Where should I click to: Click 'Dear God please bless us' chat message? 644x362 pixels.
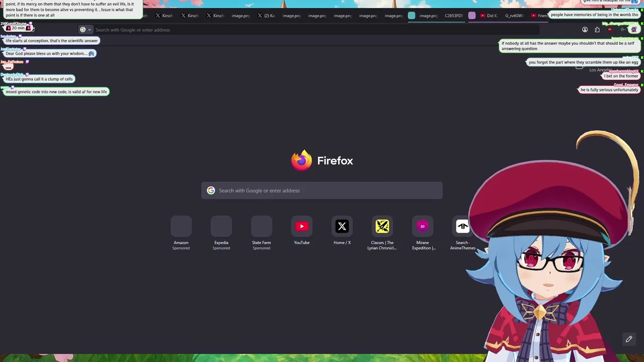point(50,53)
